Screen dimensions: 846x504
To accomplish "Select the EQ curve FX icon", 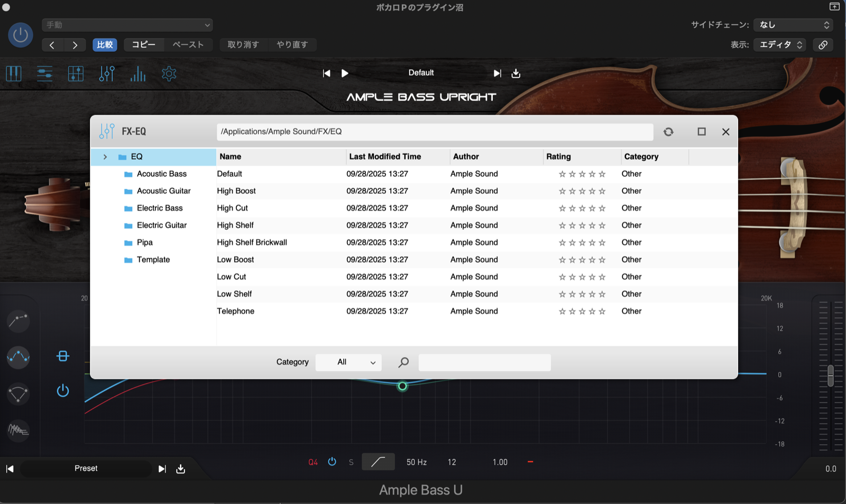I will (18, 357).
